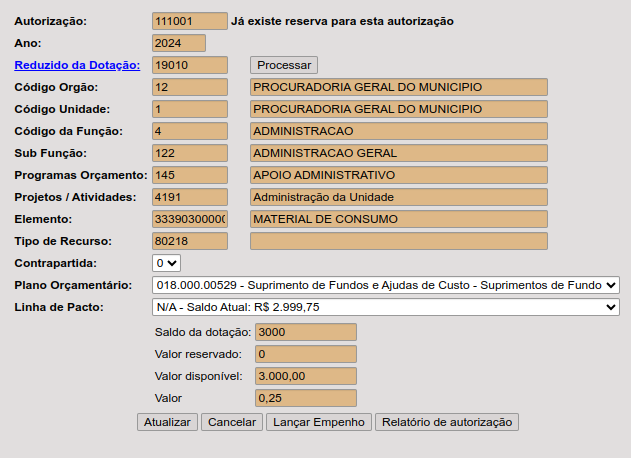
Task: Click the Elemento code field
Action: pos(190,219)
